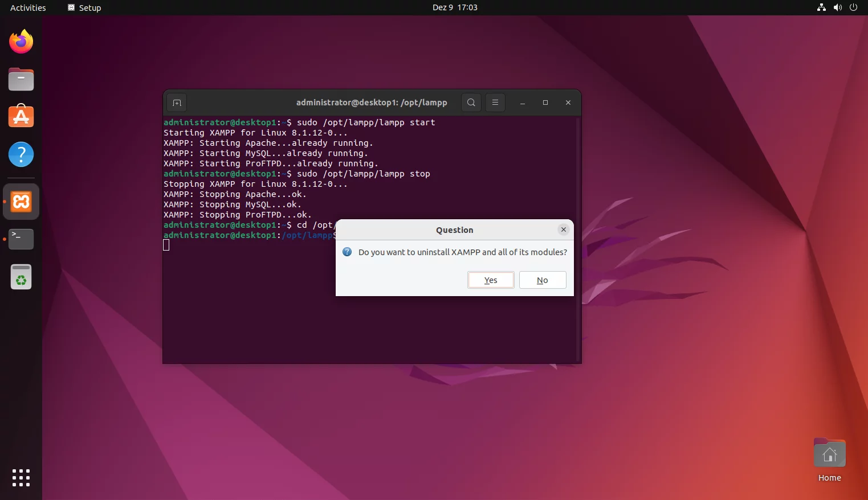Image resolution: width=868 pixels, height=500 pixels.
Task: Click 'XAMPP: Starting ProFTPD...already running.' line
Action: point(271,163)
